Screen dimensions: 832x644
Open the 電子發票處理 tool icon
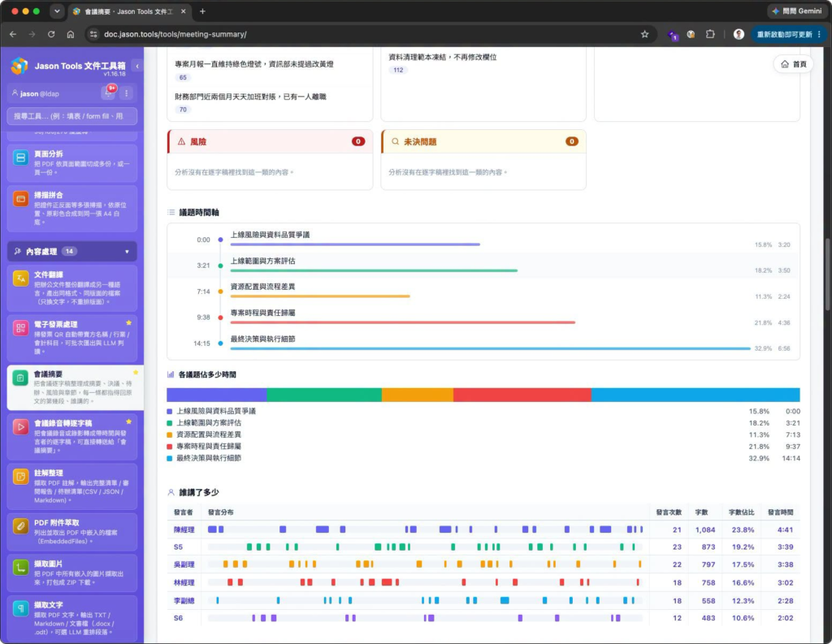[x=20, y=328]
